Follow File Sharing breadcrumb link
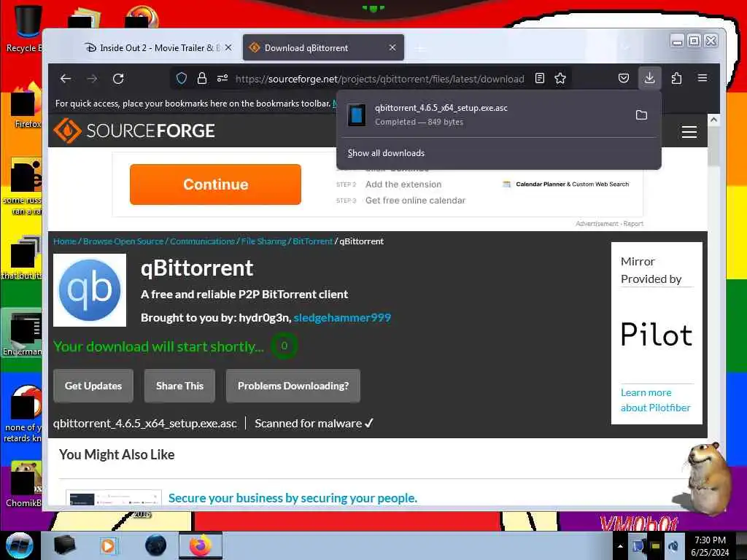The width and height of the screenshot is (747, 560). (263, 241)
